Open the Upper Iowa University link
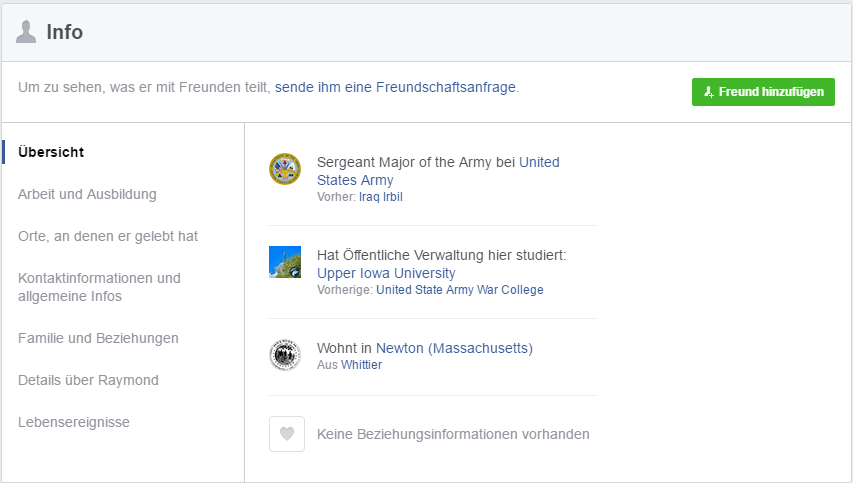 click(x=386, y=273)
